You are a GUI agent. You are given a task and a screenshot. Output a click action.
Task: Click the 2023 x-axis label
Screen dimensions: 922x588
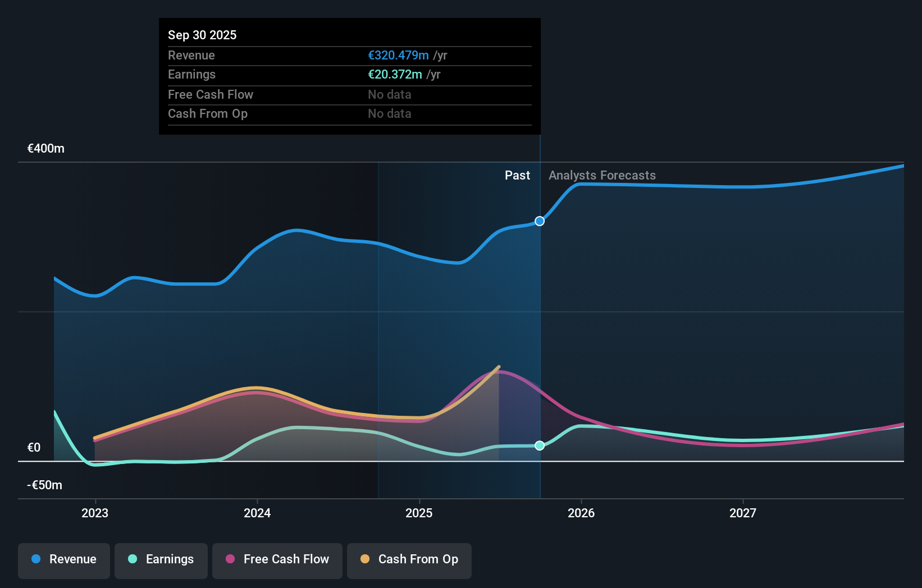95,513
